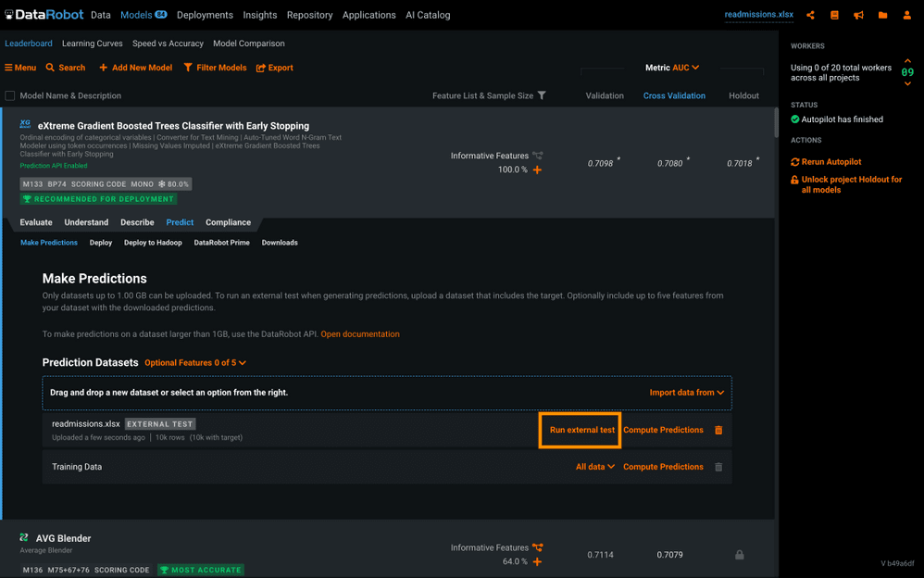Screen dimensions: 924x578
Task: Switch to Speed vs Accuracy tab
Action: pos(168,44)
